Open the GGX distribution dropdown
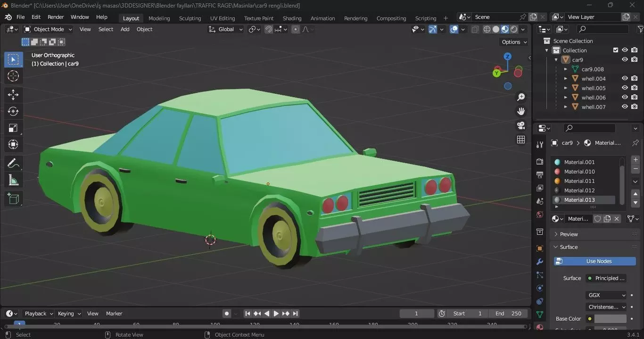Screen dimensions: 644x339 (607, 295)
